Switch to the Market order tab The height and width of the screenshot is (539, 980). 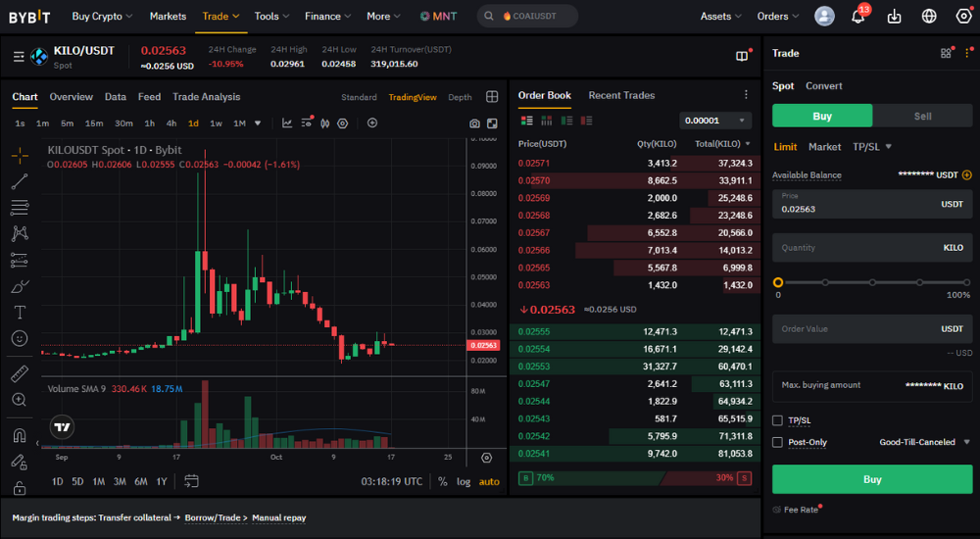coord(824,147)
